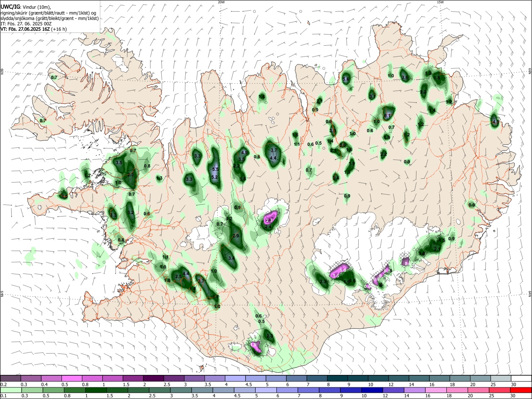Select the VT valid time line 16Z (+16 h)
Screen dimensions: 532x399
(34, 29)
